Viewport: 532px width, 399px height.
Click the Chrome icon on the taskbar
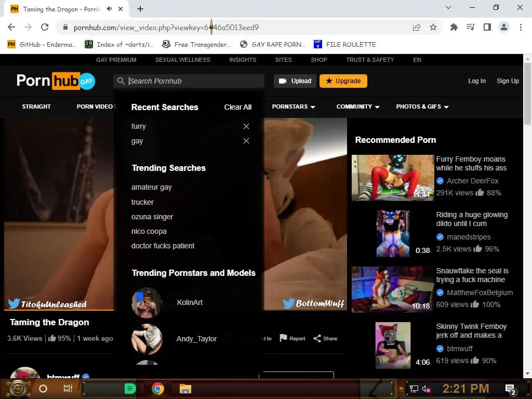[158, 389]
